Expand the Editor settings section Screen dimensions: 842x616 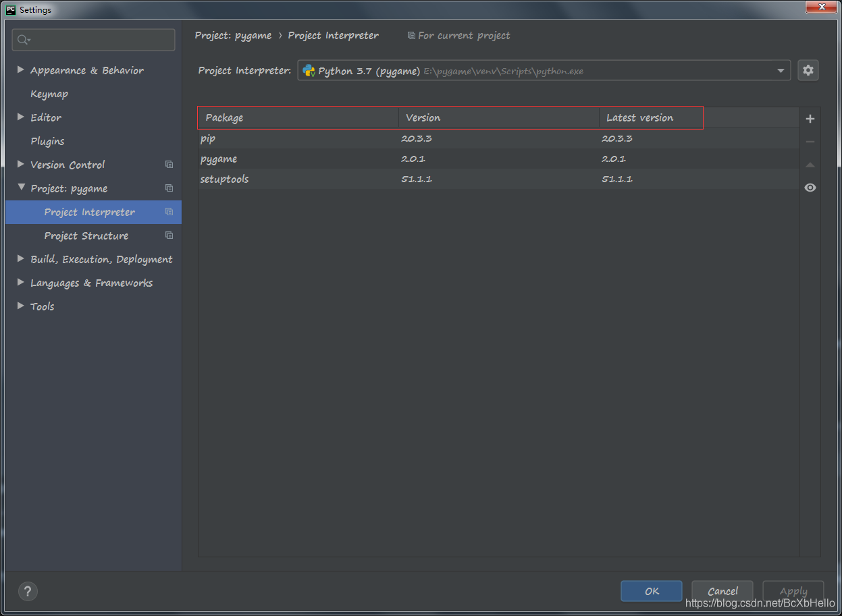point(21,117)
